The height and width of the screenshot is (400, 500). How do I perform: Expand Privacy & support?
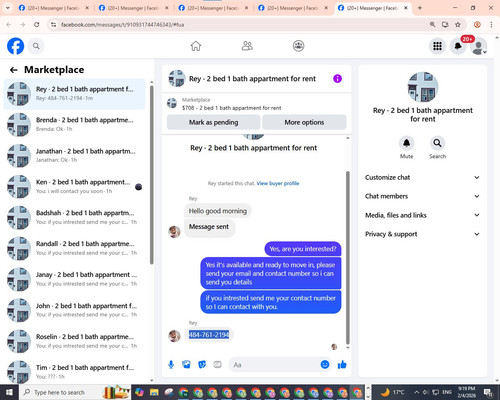423,234
